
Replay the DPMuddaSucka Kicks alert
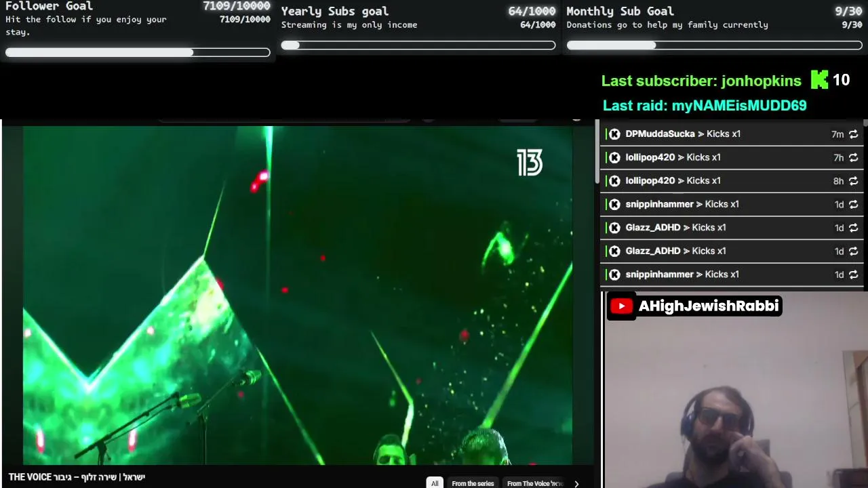[853, 134]
